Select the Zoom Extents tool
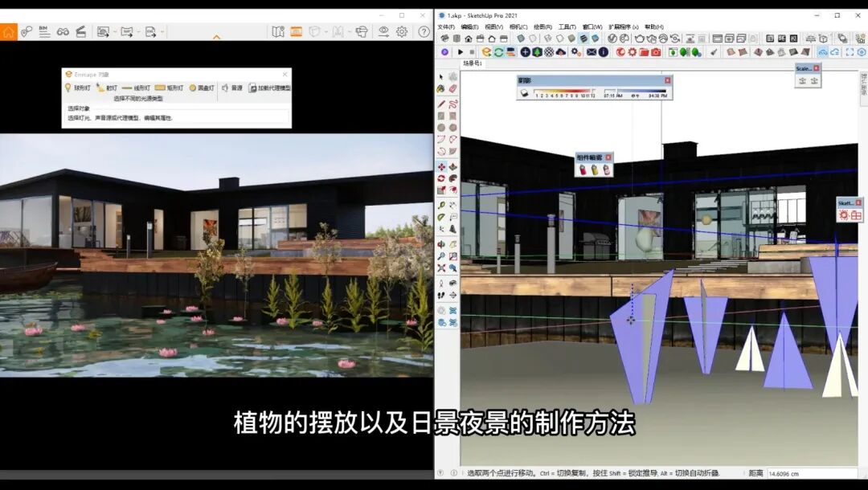868x490 pixels. (441, 267)
